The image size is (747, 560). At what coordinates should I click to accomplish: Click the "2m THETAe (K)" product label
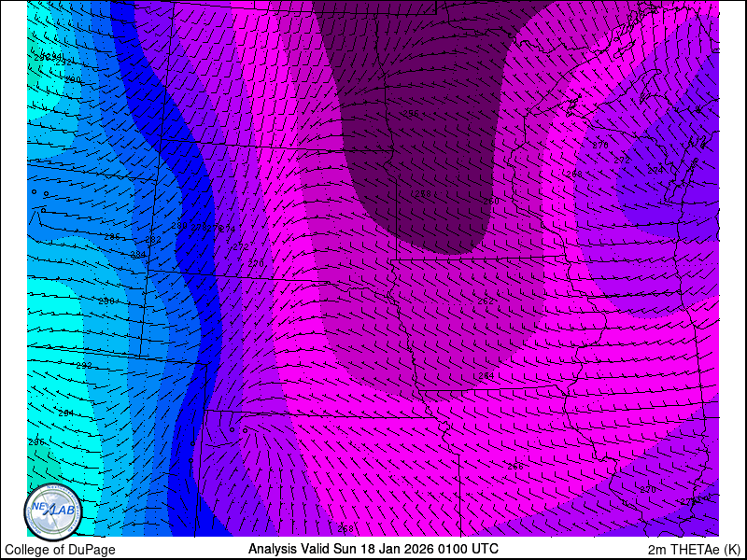[695, 550]
